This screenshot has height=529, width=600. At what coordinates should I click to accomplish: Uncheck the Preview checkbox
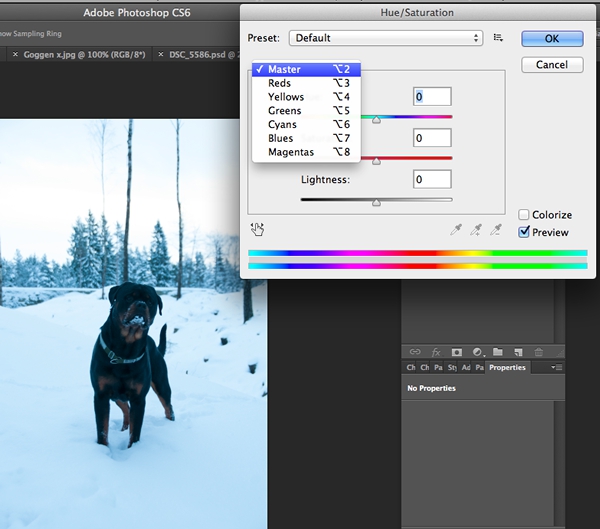tap(524, 232)
